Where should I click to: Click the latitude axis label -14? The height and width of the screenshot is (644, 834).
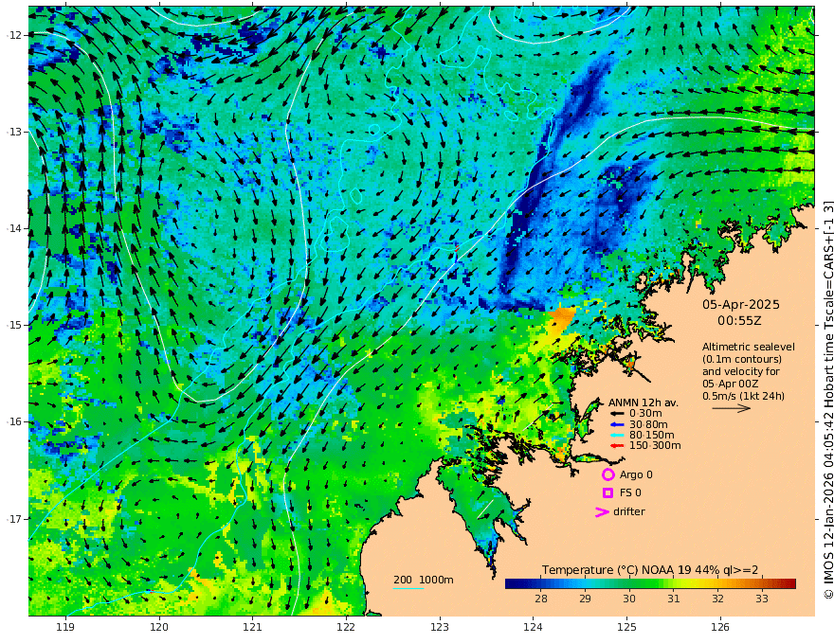point(14,228)
